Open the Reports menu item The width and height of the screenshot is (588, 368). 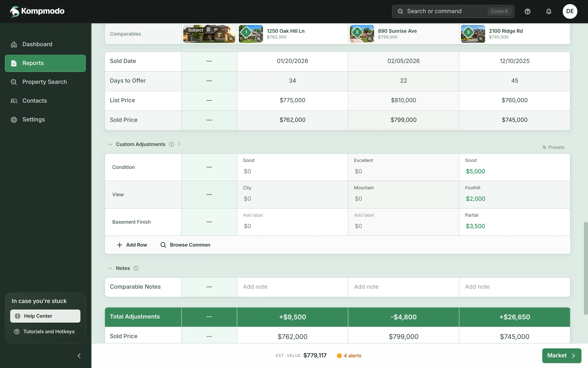(45, 63)
